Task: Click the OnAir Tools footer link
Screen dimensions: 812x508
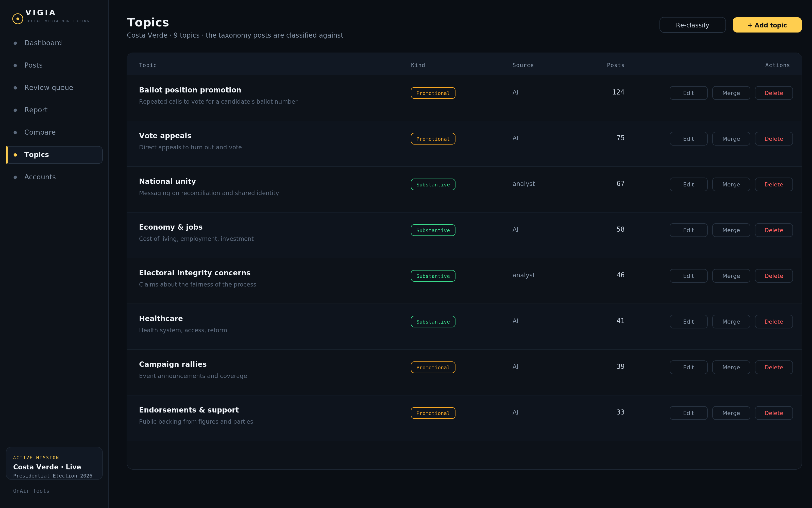Action: point(31,491)
